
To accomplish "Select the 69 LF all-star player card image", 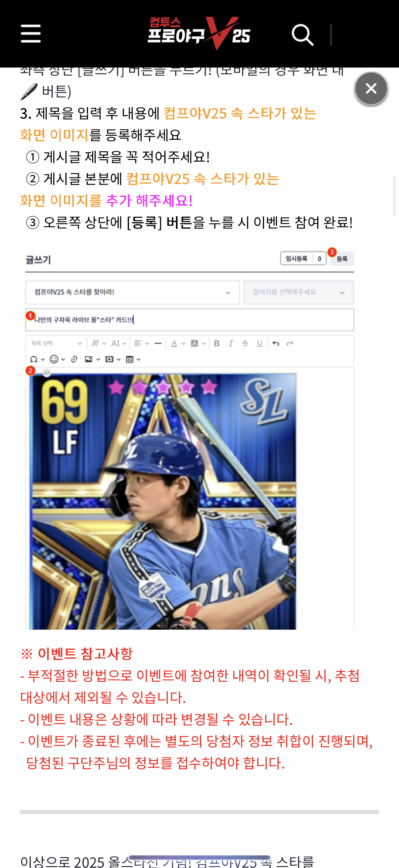I will coord(163,501).
